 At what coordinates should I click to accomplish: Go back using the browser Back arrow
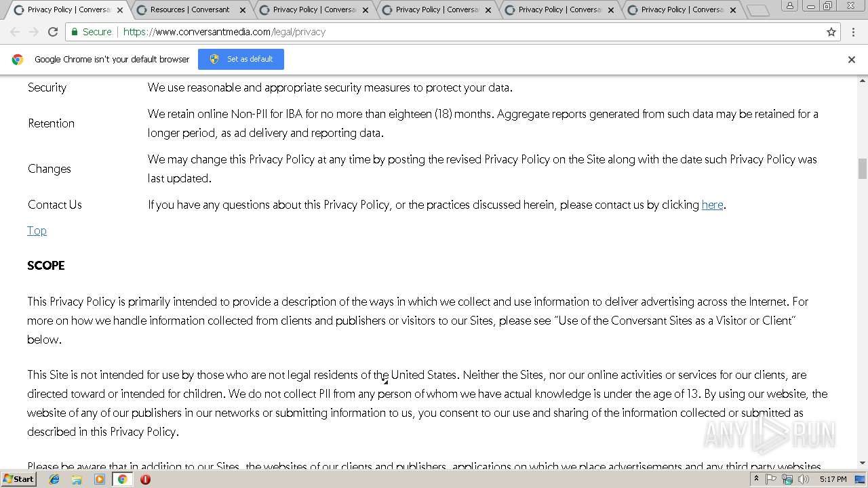tap(15, 32)
